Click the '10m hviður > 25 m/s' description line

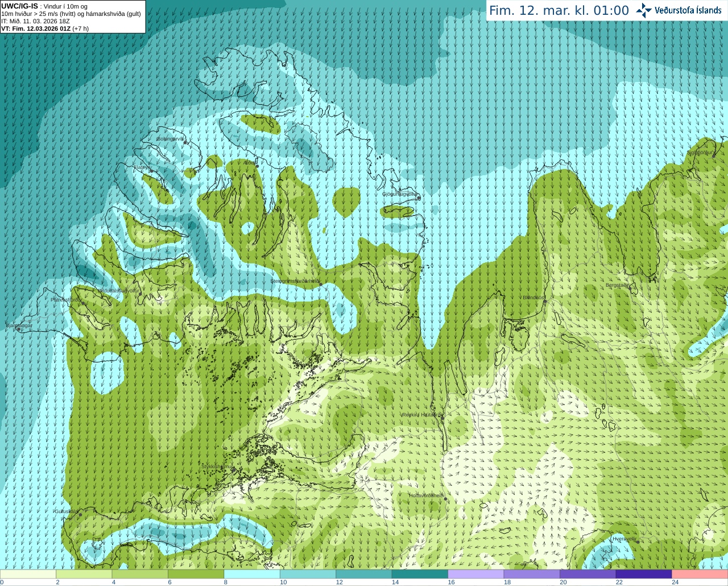(71, 14)
